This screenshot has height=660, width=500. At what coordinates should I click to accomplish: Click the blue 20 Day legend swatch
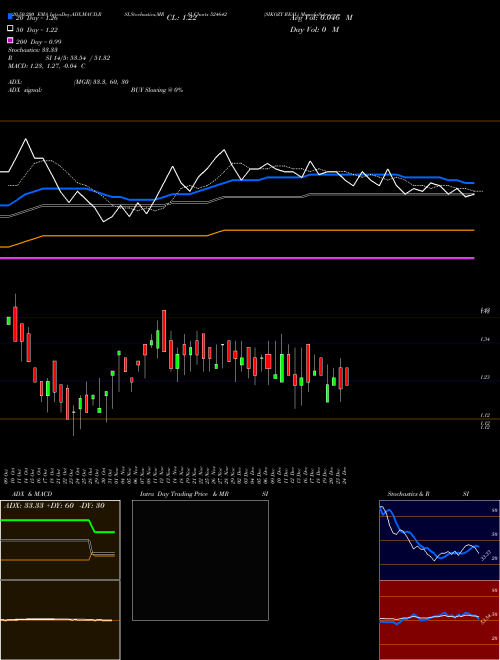pos(10,17)
